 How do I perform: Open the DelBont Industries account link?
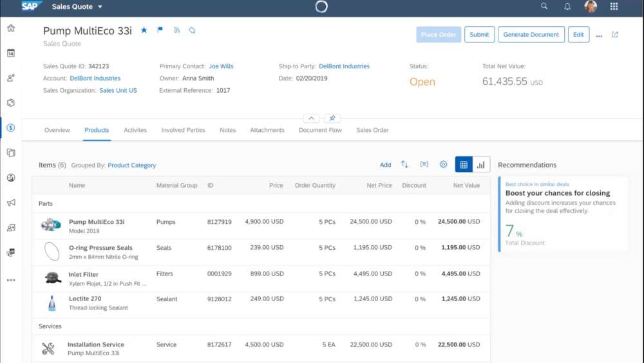click(x=95, y=78)
